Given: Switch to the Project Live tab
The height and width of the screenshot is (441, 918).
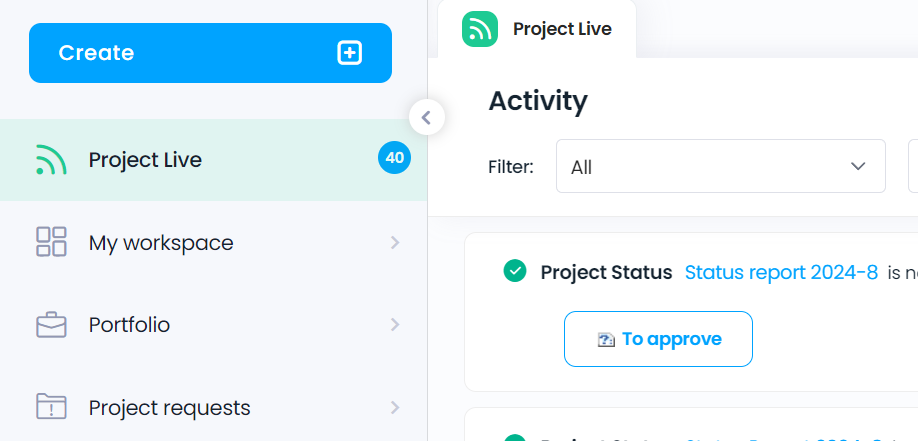Looking at the screenshot, I should [537, 29].
